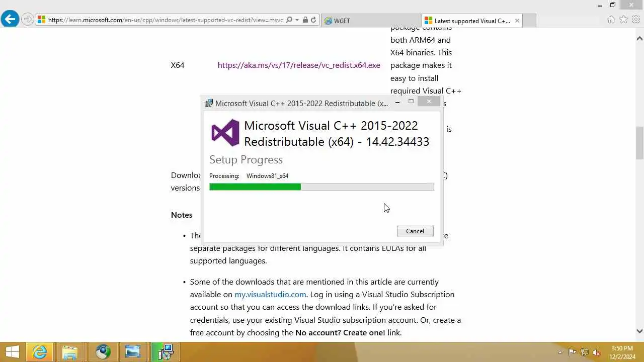Click the Action Center flag tray icon

(573, 352)
